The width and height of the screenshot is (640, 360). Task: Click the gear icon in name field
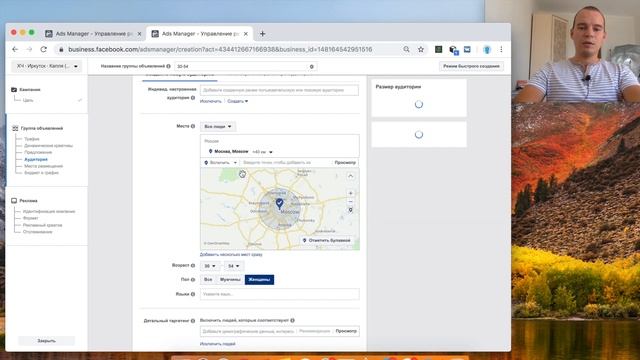coord(311,67)
